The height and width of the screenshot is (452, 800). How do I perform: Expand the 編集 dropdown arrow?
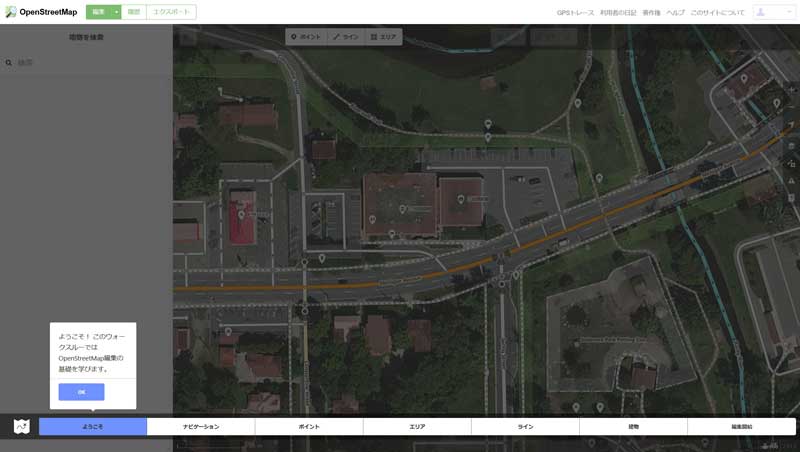coord(116,12)
